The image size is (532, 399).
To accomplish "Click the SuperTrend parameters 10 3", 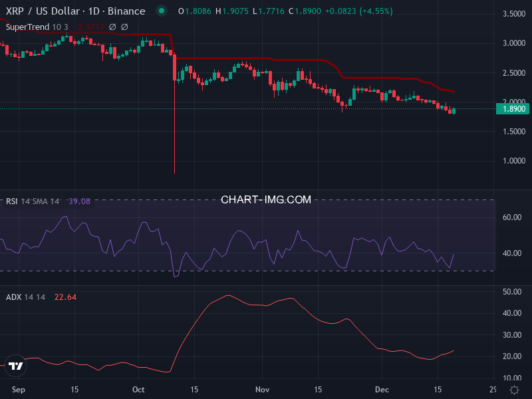I will 59,27.
